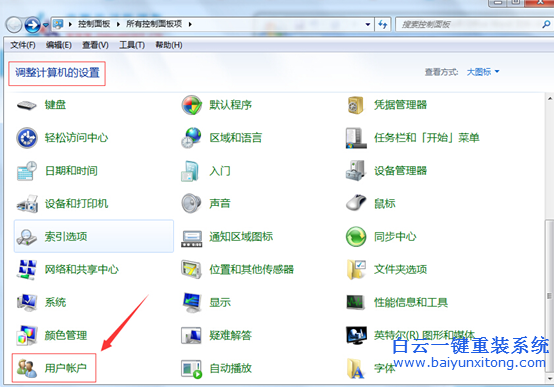Open the 入门 icon
Image resolution: width=554 pixels, height=388 pixels.
coord(191,171)
